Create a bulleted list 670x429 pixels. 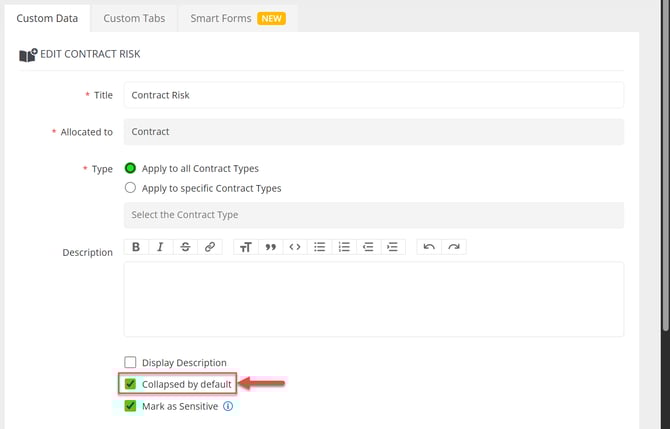click(320, 247)
